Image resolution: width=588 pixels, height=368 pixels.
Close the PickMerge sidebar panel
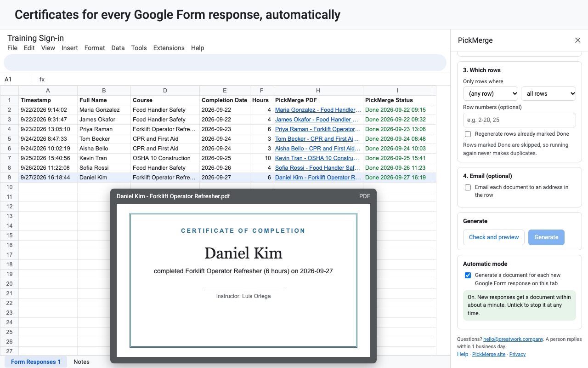click(x=578, y=40)
